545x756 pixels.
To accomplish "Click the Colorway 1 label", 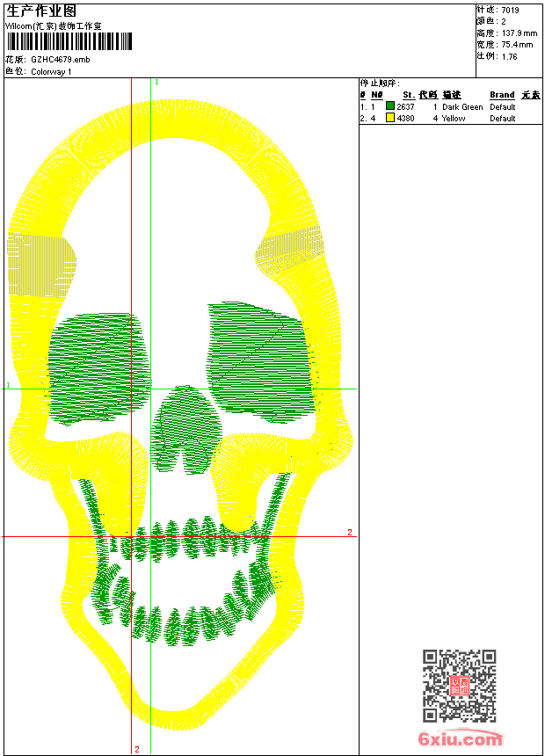I will point(51,71).
